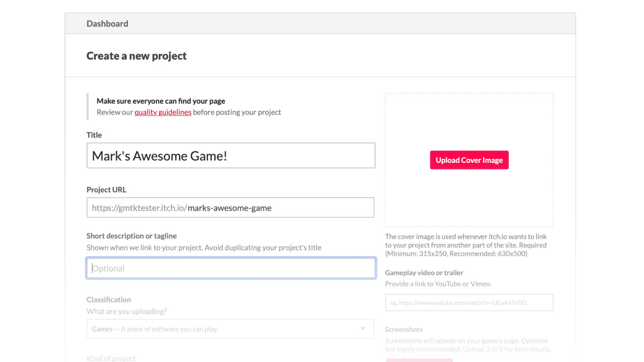Viewport: 644px width, 362px height.
Task: Click the marks-awesome-game slug in Project URL
Action: click(x=229, y=208)
